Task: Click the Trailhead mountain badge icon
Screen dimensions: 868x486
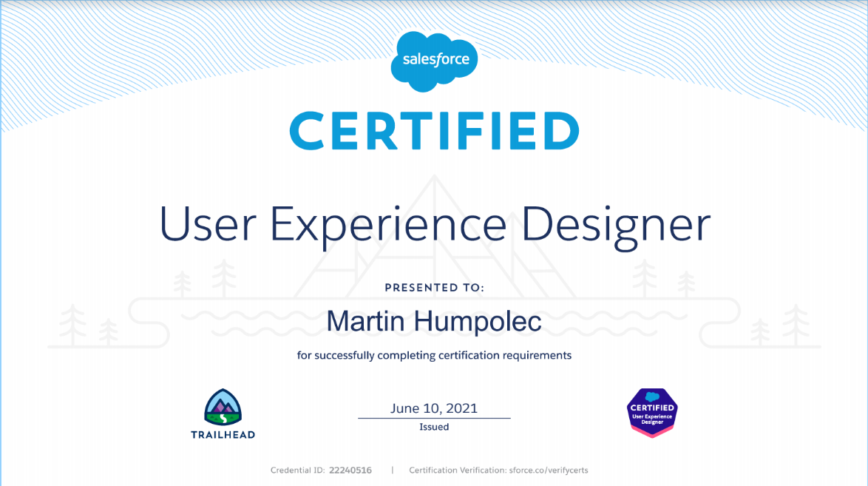Action: click(x=223, y=408)
